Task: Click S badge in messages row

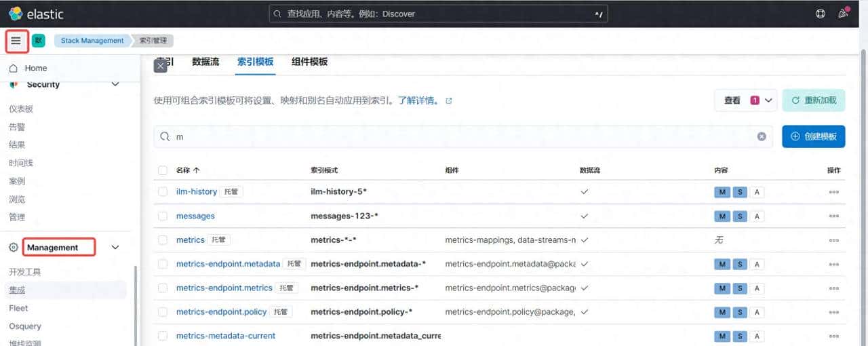Action: 740,216
